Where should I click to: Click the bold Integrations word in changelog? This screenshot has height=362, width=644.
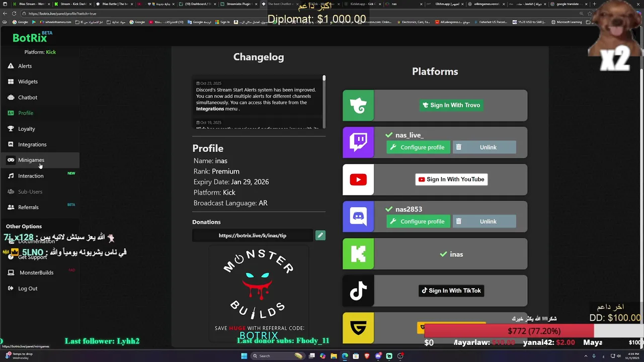pyautogui.click(x=210, y=109)
